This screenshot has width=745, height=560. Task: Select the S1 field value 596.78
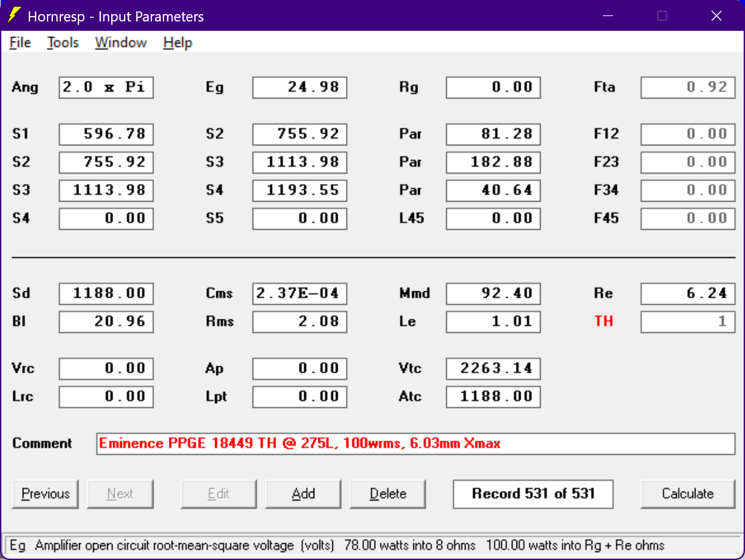(x=106, y=135)
